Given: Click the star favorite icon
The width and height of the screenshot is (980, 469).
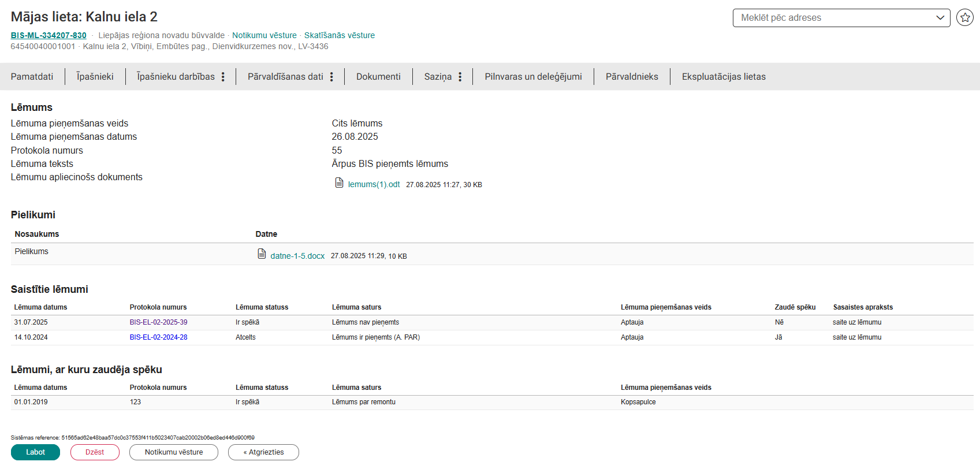Looking at the screenshot, I should [x=964, y=18].
